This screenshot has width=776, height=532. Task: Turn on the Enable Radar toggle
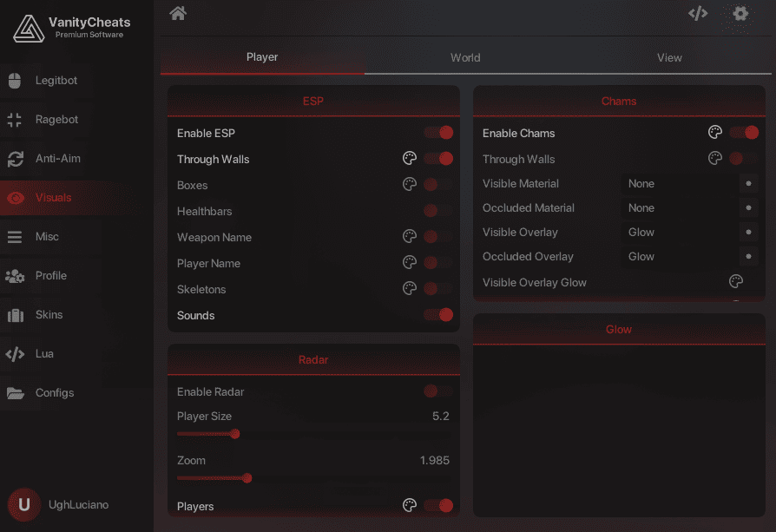click(x=438, y=391)
